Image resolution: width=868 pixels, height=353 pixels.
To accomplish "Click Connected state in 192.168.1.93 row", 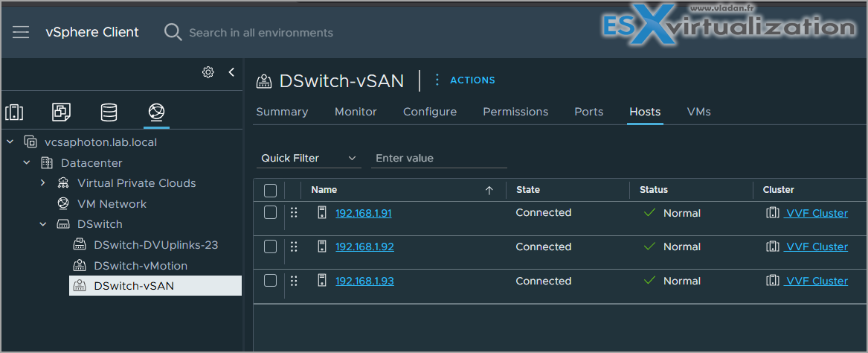I will point(544,282).
